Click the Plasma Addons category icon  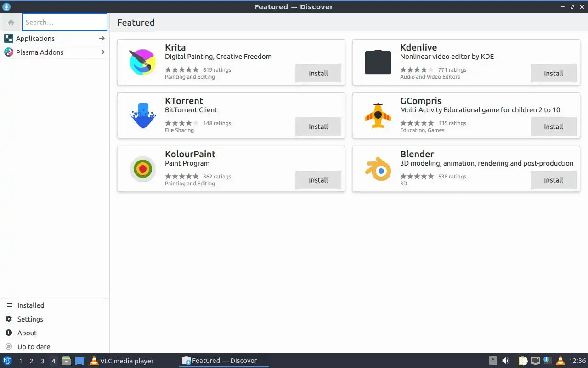pos(9,52)
